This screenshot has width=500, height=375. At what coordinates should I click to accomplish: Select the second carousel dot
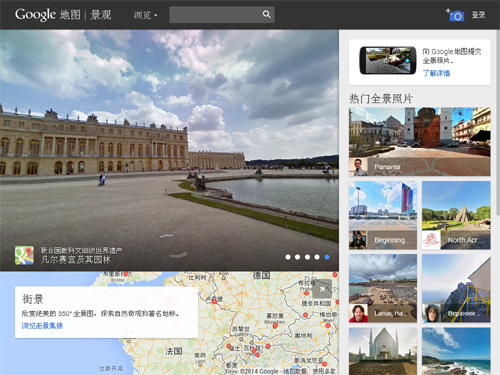coord(298,257)
